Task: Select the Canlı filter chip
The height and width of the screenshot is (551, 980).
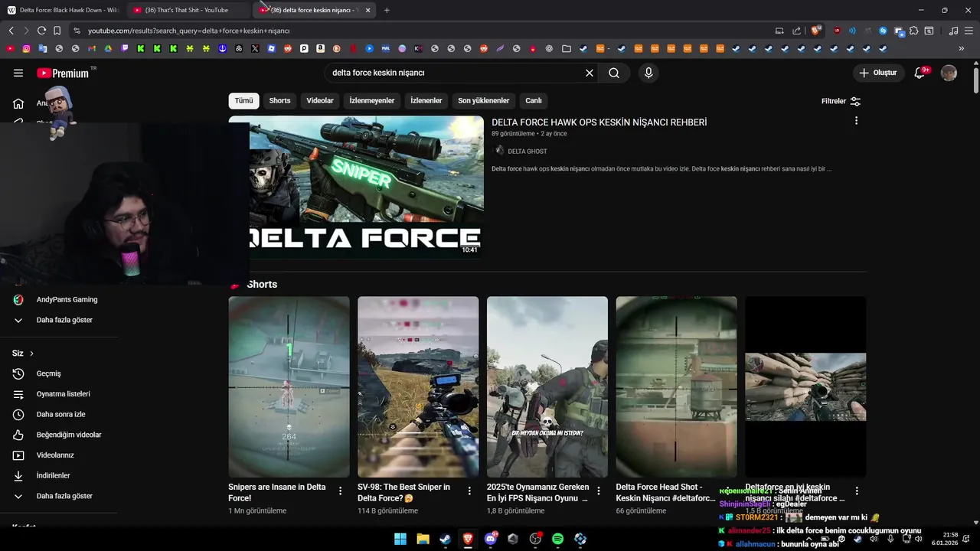Action: tap(534, 100)
